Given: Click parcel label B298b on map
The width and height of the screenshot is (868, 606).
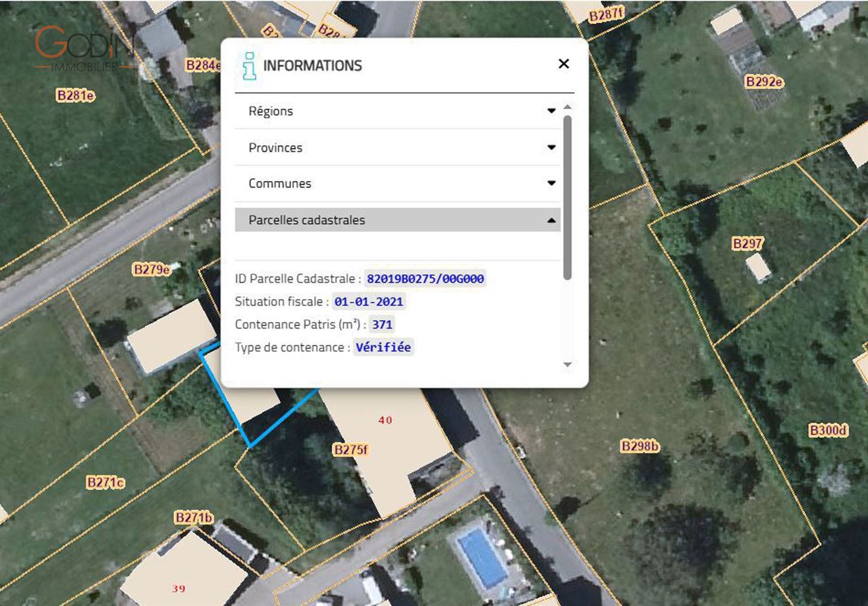Looking at the screenshot, I should [639, 446].
